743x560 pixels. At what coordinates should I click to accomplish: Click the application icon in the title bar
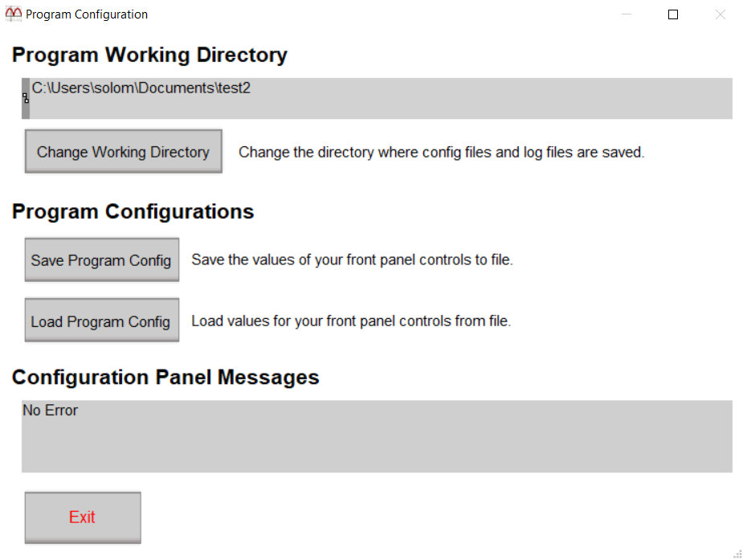[14, 14]
